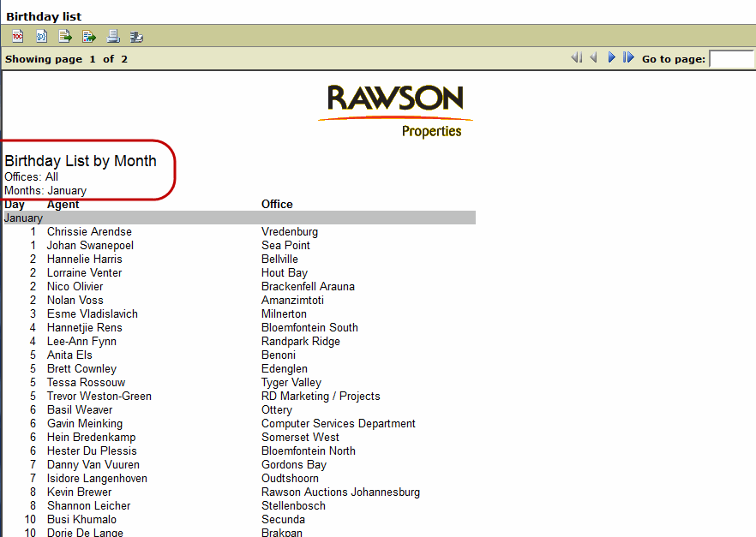Click agent name Kevin Brewer
Viewport: 756px width, 537px height.
pos(79,492)
